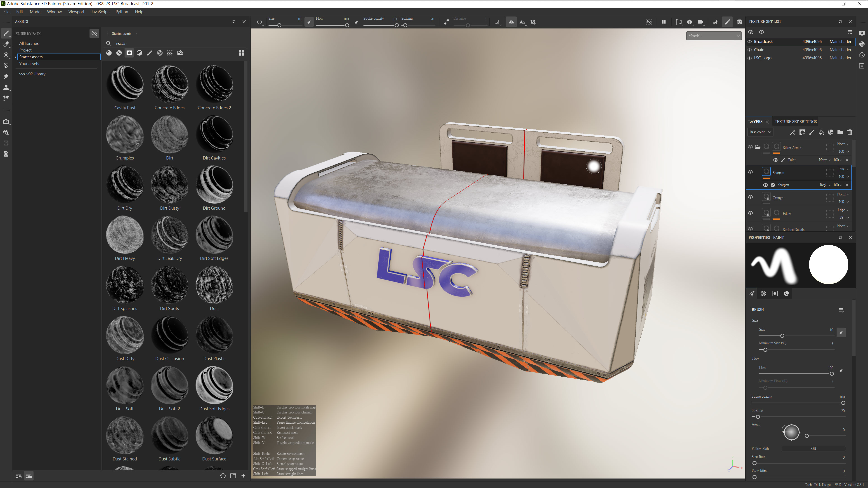This screenshot has height=488, width=868.
Task: Select the Eraser tool in left toolbar
Action: click(6, 44)
